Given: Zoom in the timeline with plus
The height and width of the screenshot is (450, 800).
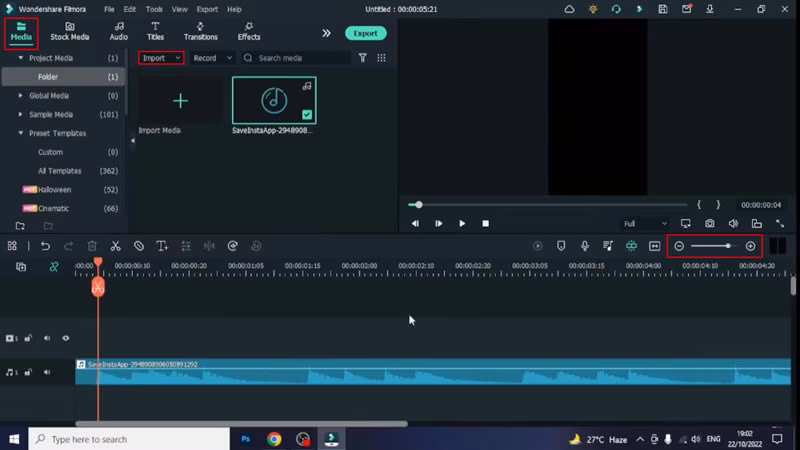Looking at the screenshot, I should coord(751,246).
